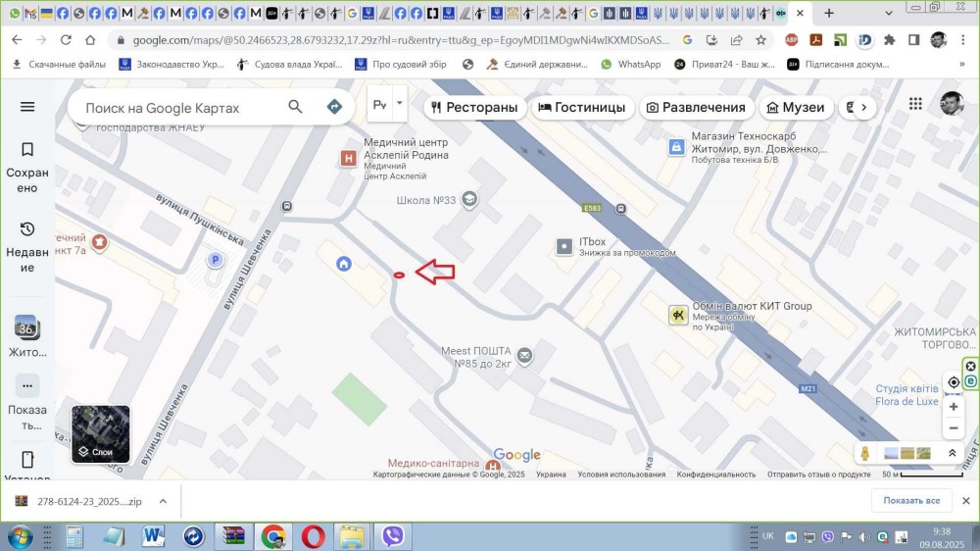
Task: Filter by Рестораны category chip
Action: click(x=474, y=108)
